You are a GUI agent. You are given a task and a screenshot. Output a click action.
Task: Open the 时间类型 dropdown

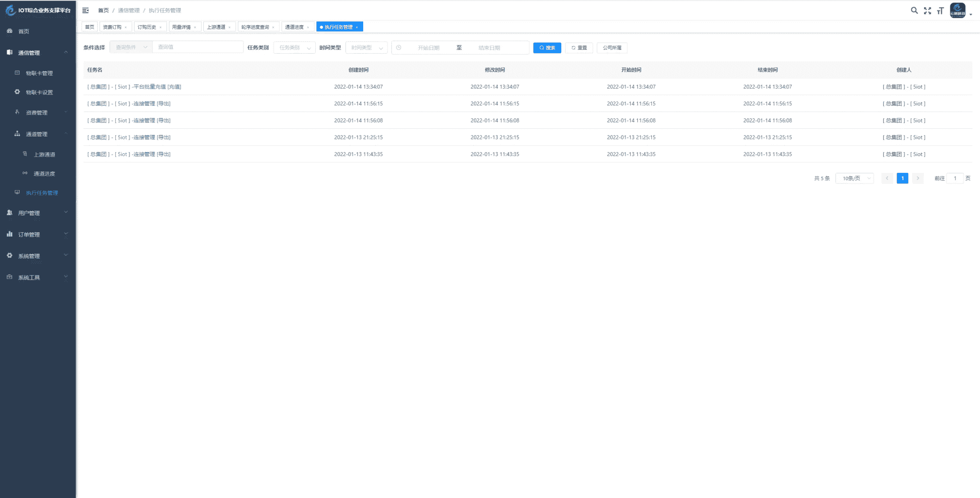pyautogui.click(x=366, y=48)
